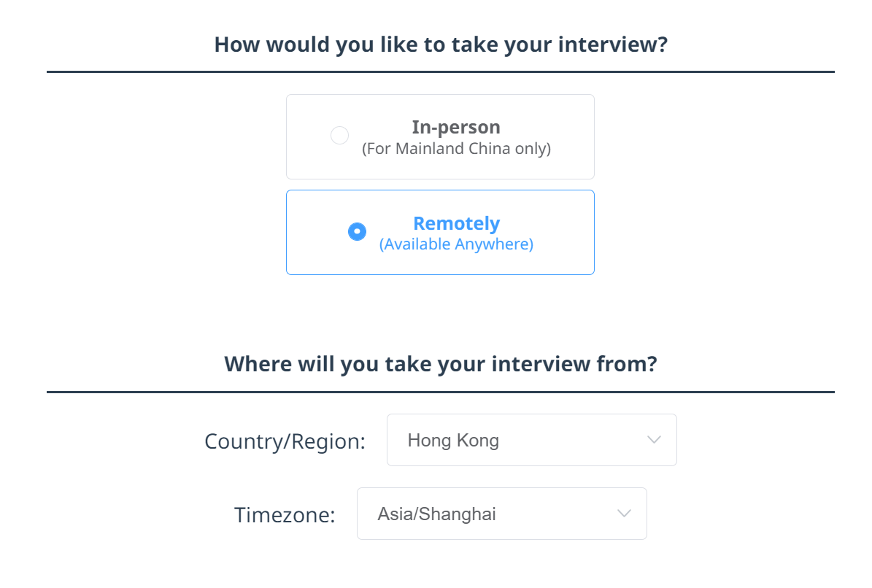Screen dimensions: 872x588
Task: Click the (For Mainland China only) text
Action: click(x=457, y=148)
